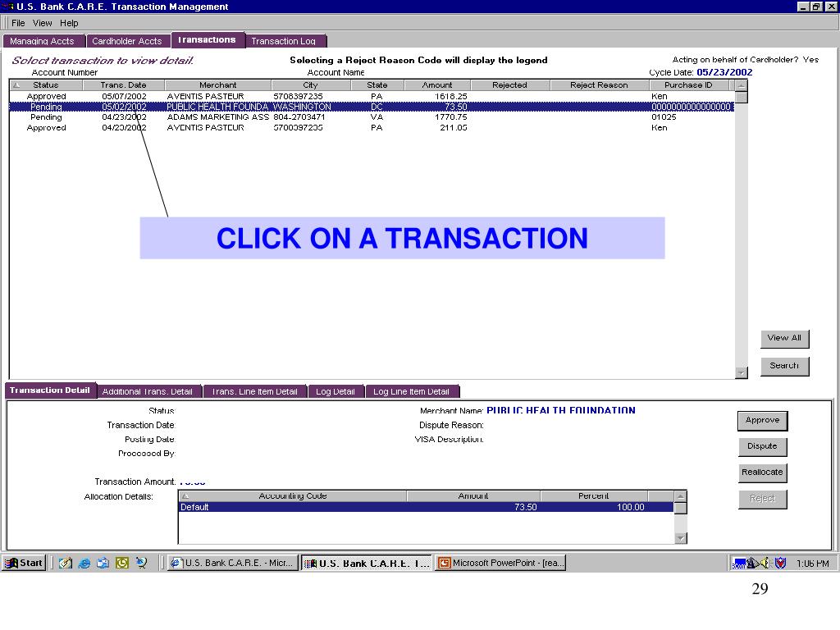Click the shield icon in system tray
Viewport: 840px width, 630px height.
tap(781, 563)
